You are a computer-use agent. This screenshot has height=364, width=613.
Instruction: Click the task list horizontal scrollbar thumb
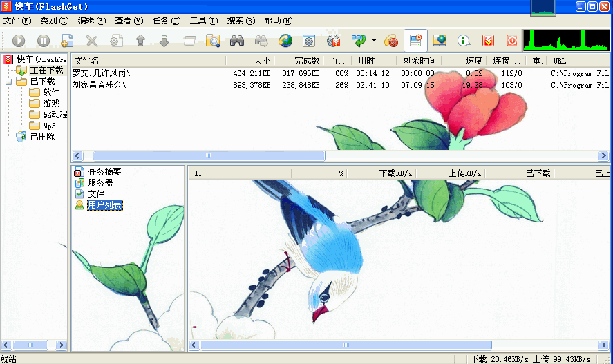pos(209,156)
